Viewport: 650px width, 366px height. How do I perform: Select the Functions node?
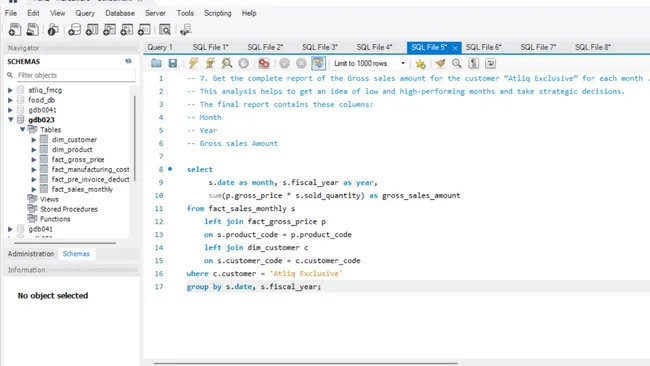55,219
